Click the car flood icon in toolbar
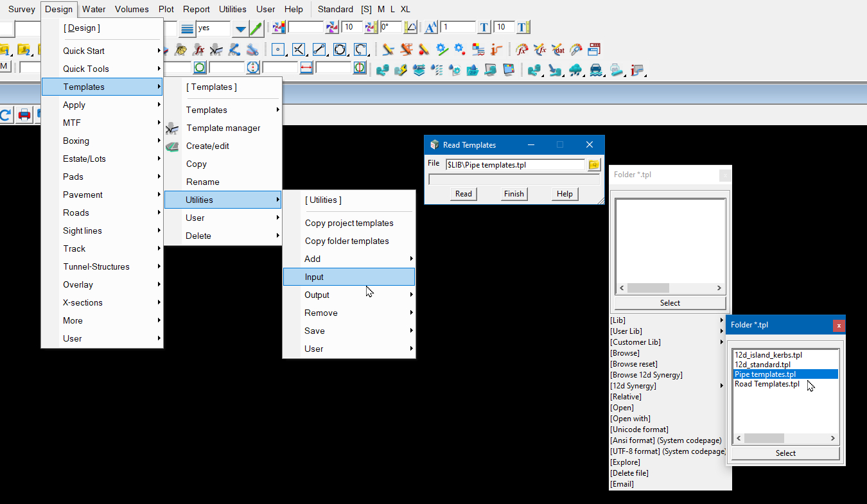 595,69
